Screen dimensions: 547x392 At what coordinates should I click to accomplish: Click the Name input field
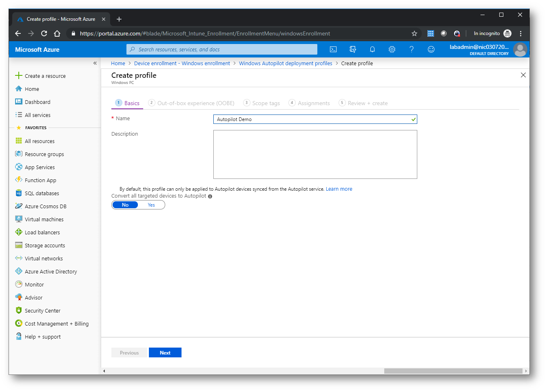tap(315, 119)
